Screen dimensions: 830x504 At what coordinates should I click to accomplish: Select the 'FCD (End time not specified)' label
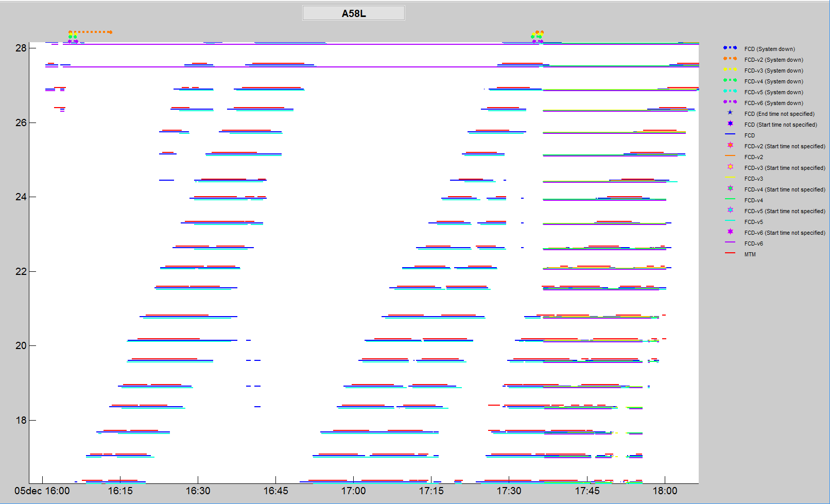coord(779,114)
